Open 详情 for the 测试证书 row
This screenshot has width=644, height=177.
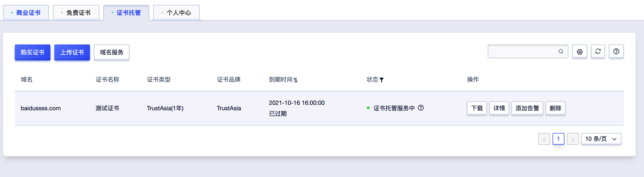tap(499, 108)
